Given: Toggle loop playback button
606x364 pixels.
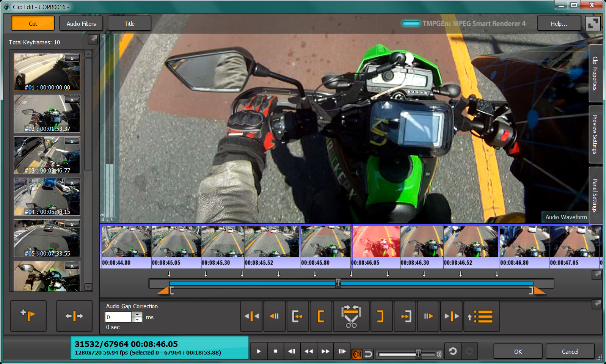Looking at the screenshot, I should point(368,354).
